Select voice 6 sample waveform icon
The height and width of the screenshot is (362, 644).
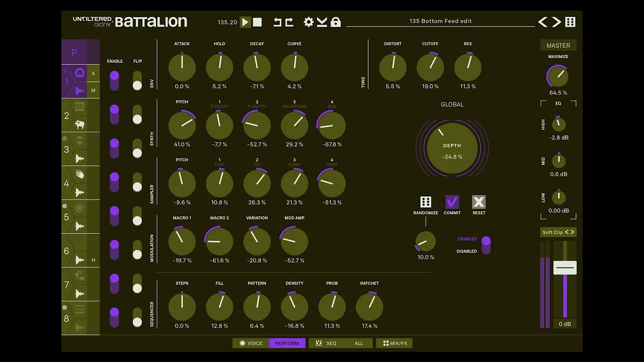(79, 260)
